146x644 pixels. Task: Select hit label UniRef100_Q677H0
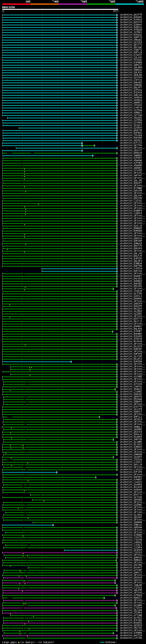[x=131, y=146]
